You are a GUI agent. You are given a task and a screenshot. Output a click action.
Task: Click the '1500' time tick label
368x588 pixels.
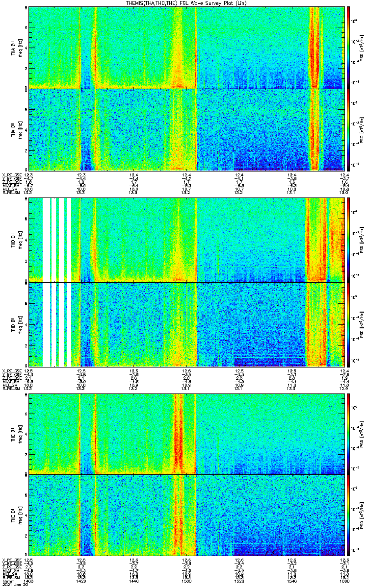pos(186,581)
